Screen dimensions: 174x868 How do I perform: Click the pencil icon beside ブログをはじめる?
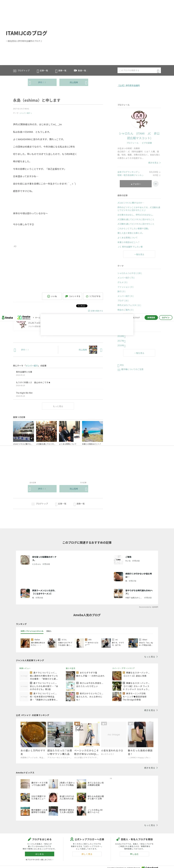coord(29,839)
